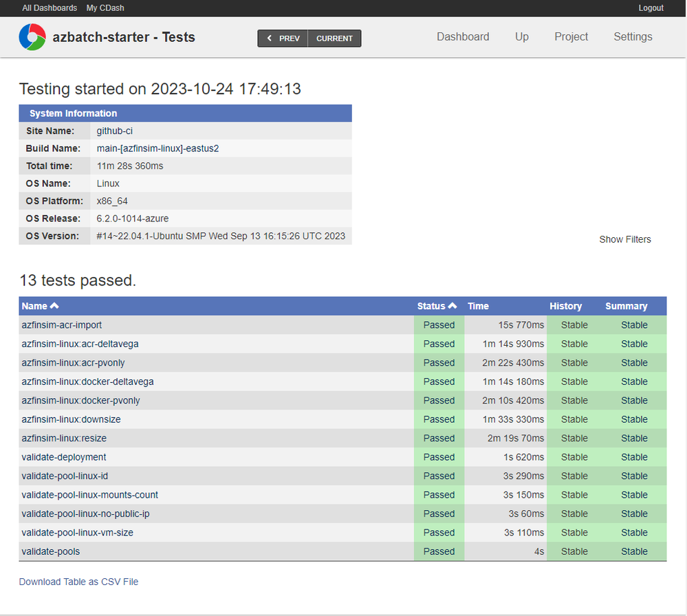This screenshot has width=687, height=616.
Task: Sort by Summary column header
Action: pyautogui.click(x=626, y=306)
